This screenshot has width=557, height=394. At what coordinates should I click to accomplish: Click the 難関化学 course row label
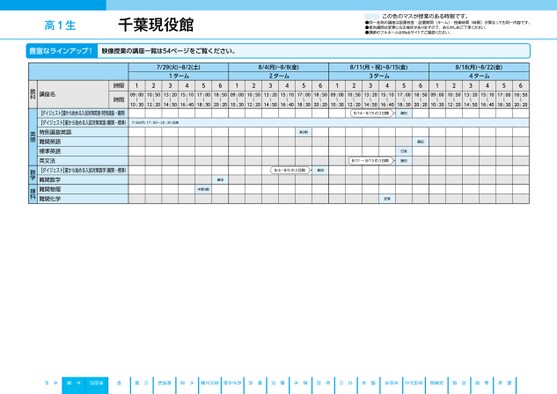83,199
